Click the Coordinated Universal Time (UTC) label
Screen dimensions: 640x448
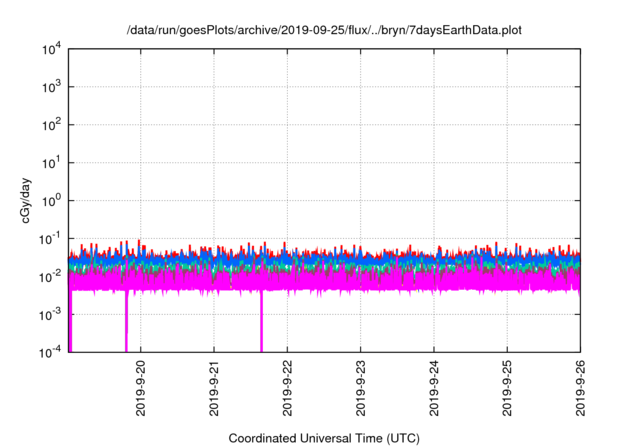(324, 438)
